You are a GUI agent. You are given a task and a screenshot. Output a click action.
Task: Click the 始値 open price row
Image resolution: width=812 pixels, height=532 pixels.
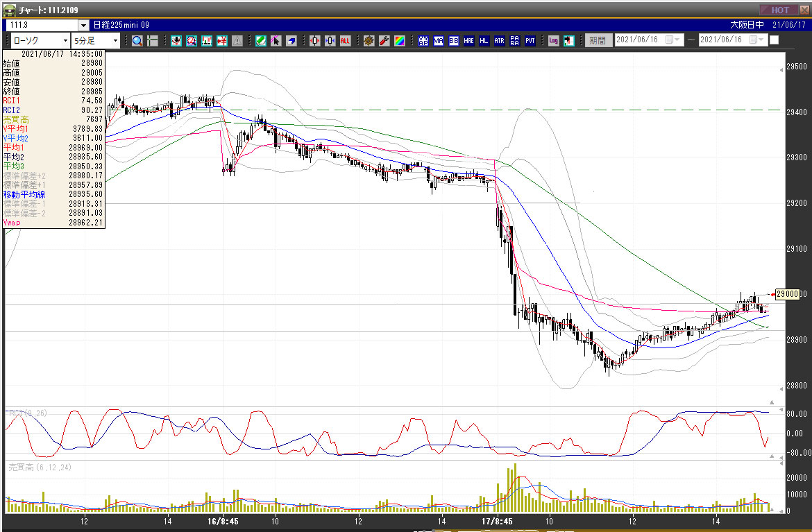[53, 64]
